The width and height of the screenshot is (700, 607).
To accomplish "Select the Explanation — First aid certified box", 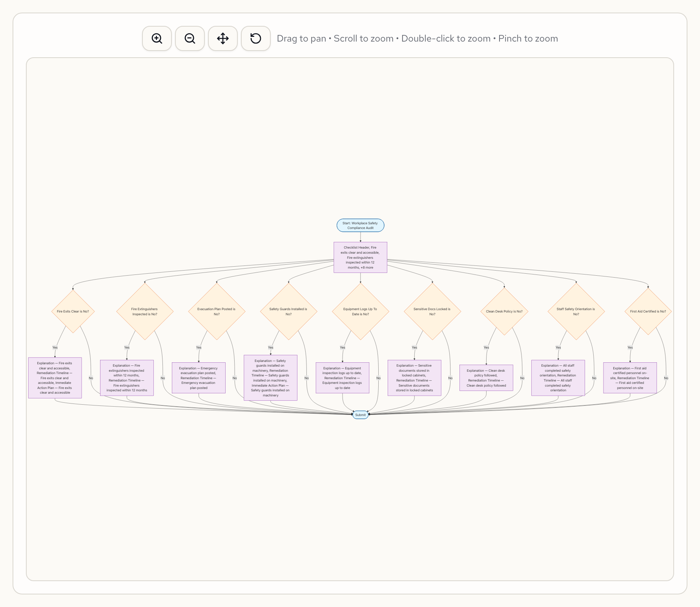I will 630,378.
